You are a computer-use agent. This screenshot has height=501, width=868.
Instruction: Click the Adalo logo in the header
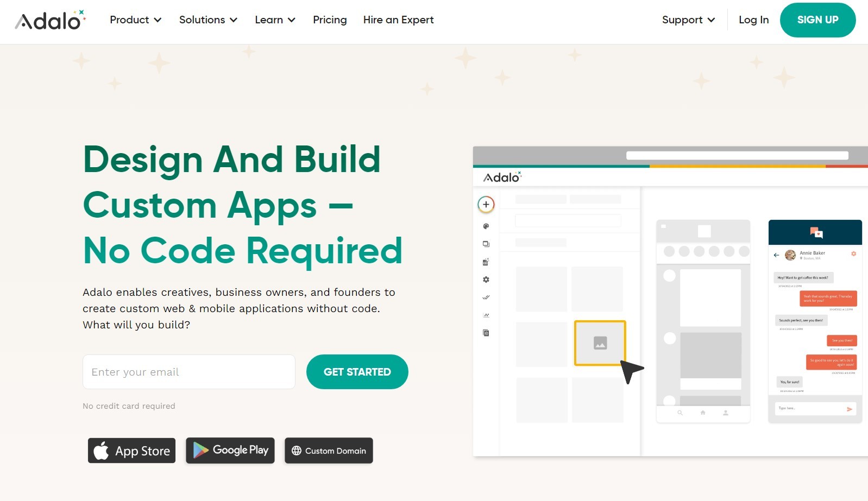coord(50,20)
